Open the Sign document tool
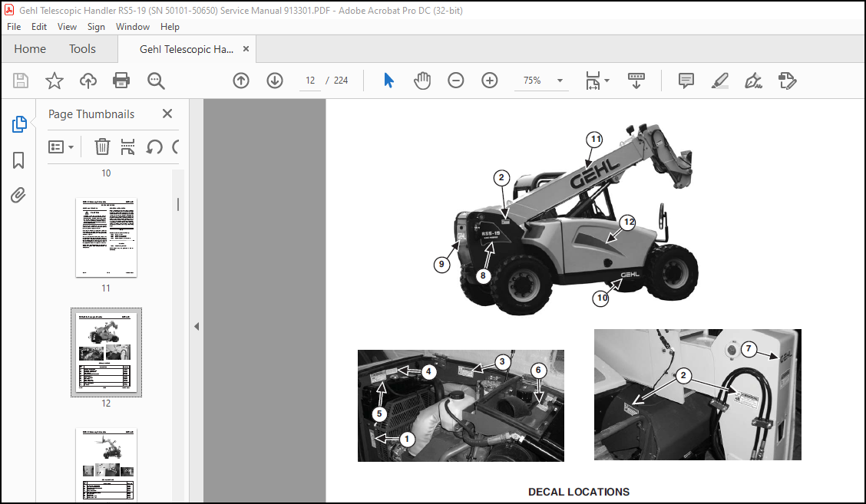 753,81
